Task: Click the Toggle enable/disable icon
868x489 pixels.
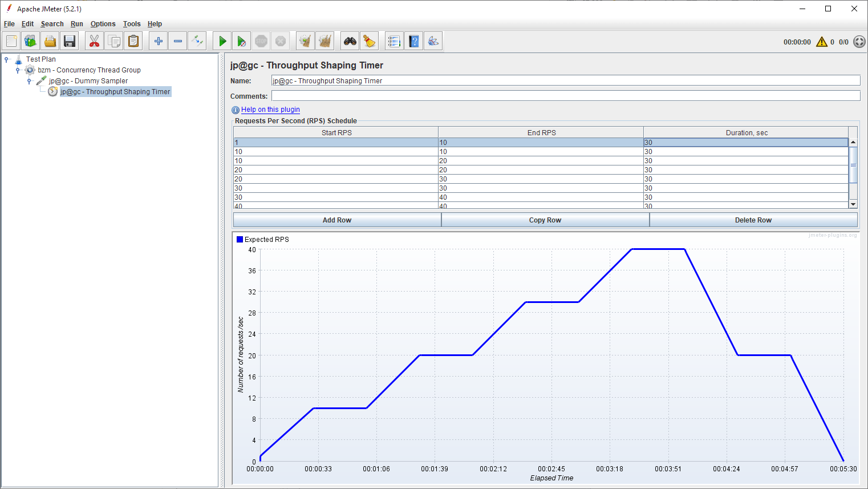Action: tap(197, 41)
